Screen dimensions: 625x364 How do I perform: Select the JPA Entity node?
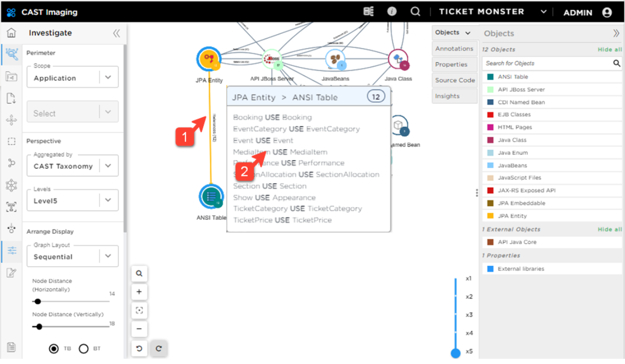tap(209, 59)
